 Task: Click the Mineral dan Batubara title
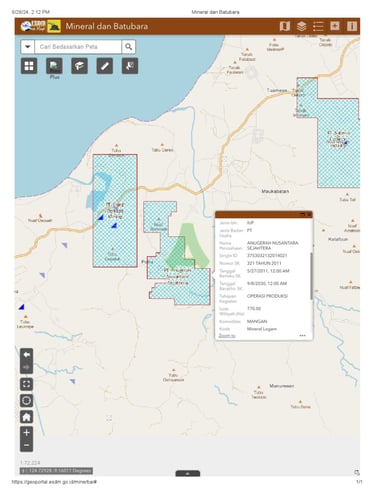point(107,26)
